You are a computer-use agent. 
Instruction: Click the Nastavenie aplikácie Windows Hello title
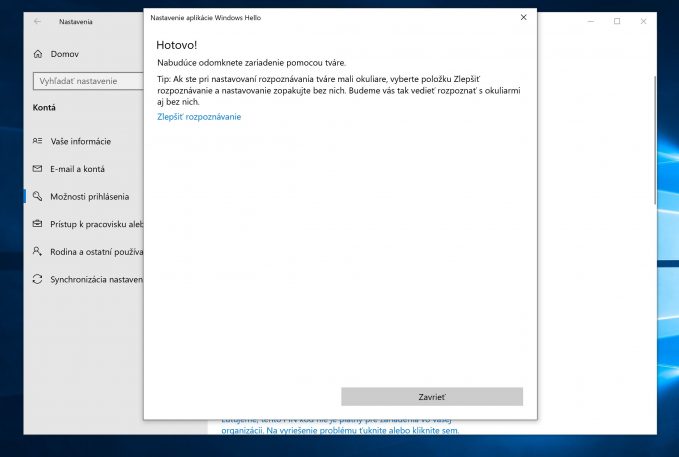[206, 18]
